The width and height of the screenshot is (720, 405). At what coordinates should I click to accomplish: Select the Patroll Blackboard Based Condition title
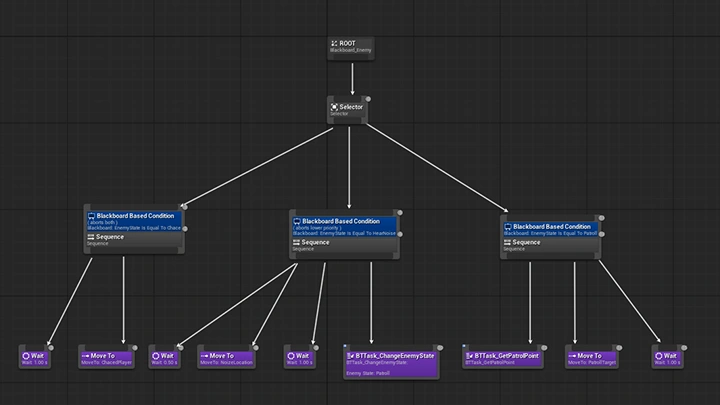[552, 227]
